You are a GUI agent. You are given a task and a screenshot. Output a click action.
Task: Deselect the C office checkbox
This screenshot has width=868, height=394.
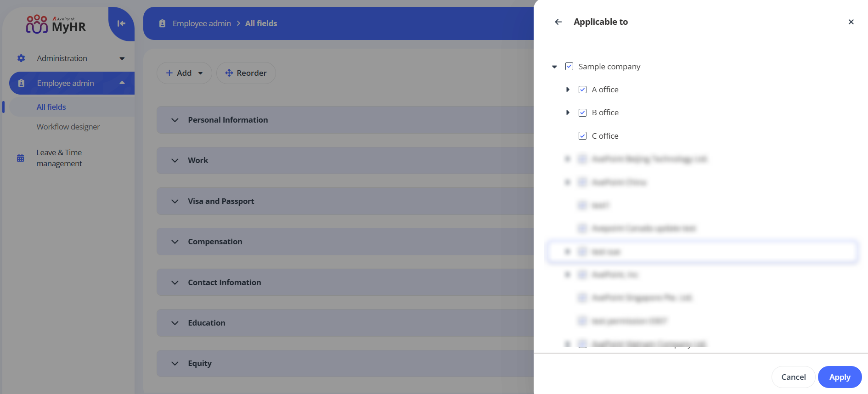[582, 136]
